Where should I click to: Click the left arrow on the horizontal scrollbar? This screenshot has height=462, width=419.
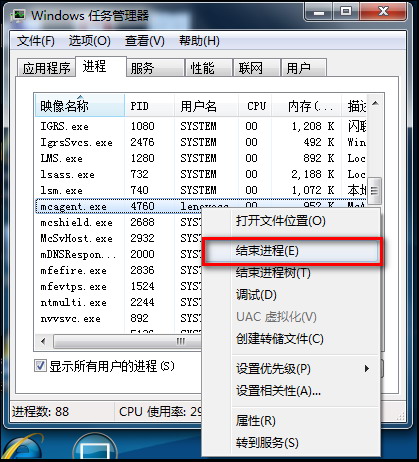pyautogui.click(x=44, y=341)
